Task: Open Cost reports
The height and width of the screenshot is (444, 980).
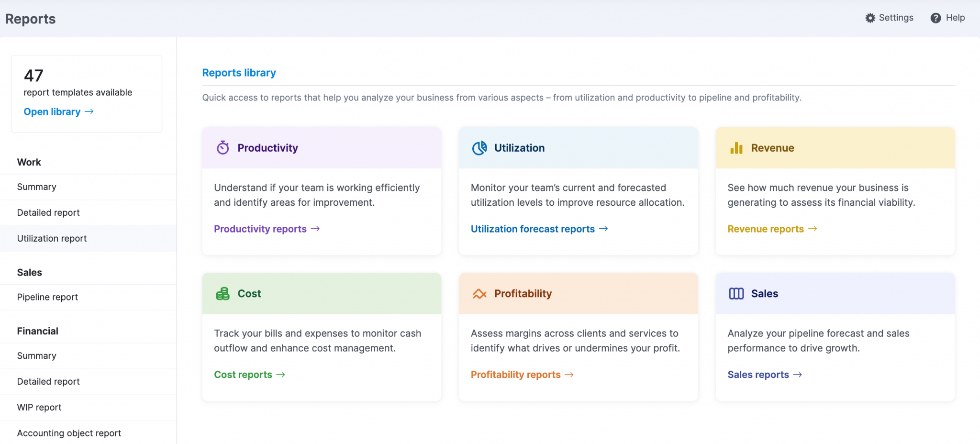Action: pos(243,375)
